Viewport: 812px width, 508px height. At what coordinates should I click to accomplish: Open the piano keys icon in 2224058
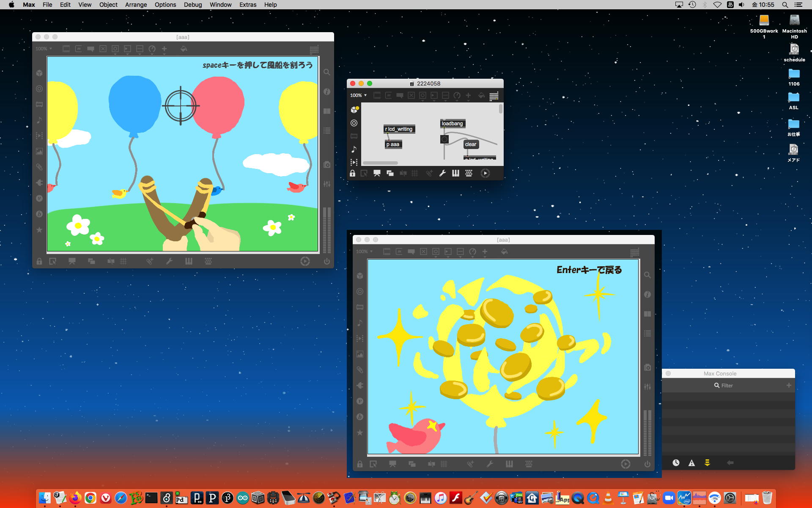click(455, 173)
